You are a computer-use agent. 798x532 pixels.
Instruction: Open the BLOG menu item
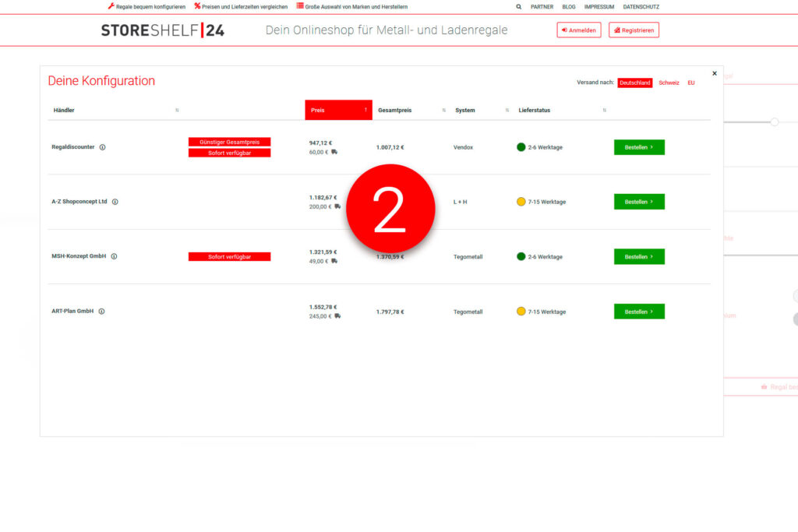click(x=569, y=6)
